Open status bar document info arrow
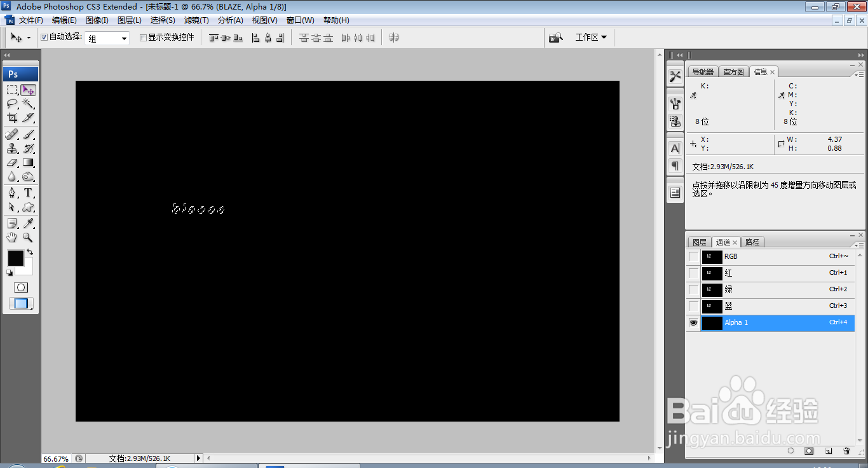 click(198, 458)
